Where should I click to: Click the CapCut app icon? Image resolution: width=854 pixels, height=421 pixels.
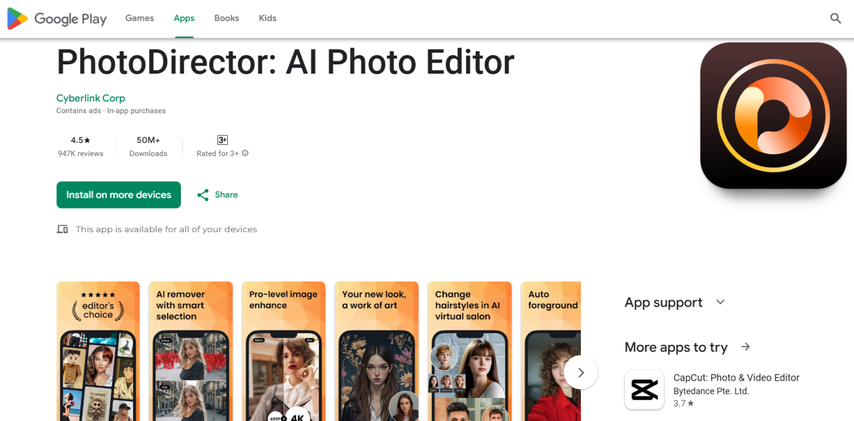(644, 389)
